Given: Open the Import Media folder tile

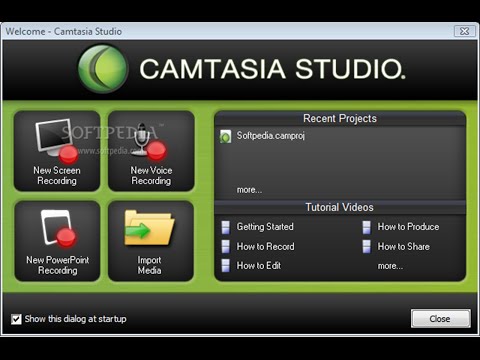Looking at the screenshot, I should (x=151, y=241).
